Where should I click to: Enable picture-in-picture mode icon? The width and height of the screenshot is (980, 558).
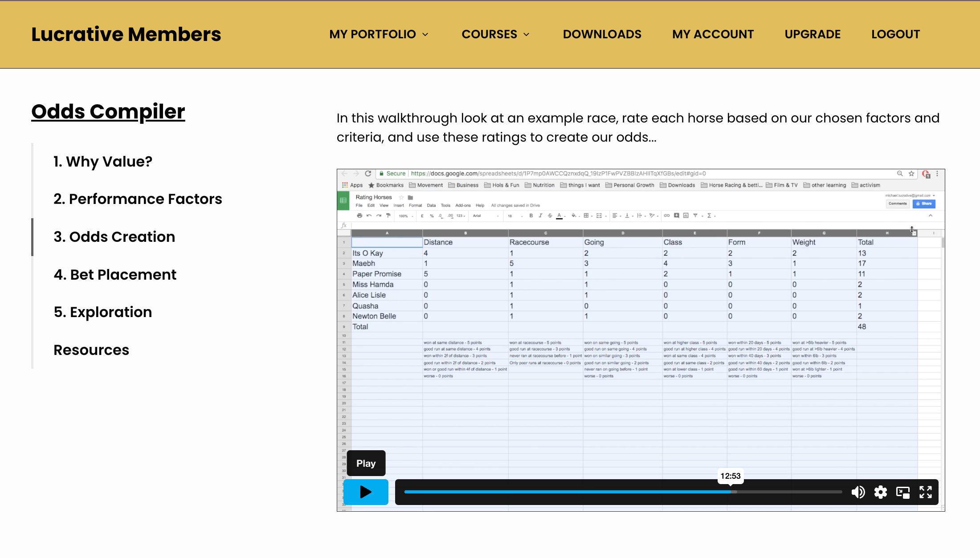point(903,492)
